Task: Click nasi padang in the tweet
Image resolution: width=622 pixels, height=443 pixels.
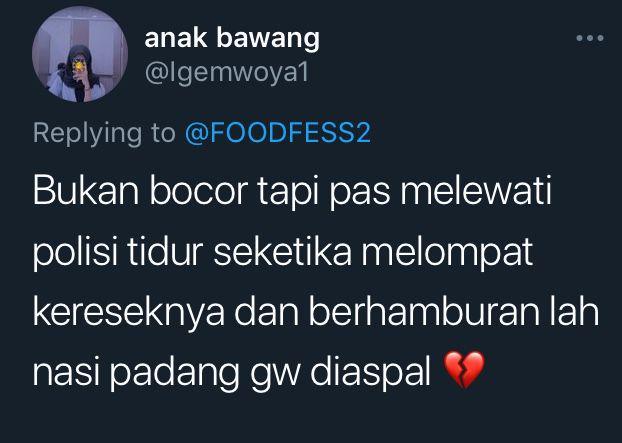Action: tap(136, 374)
